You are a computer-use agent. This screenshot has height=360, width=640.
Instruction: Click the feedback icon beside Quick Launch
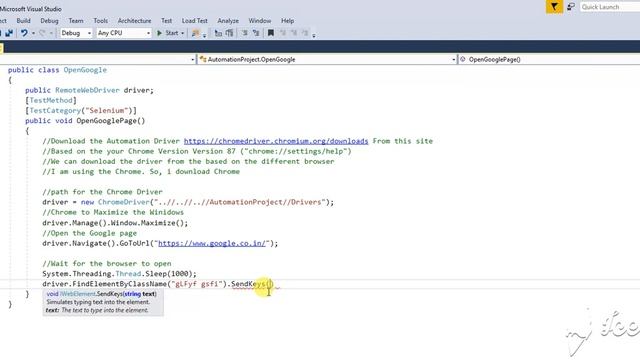click(571, 7)
